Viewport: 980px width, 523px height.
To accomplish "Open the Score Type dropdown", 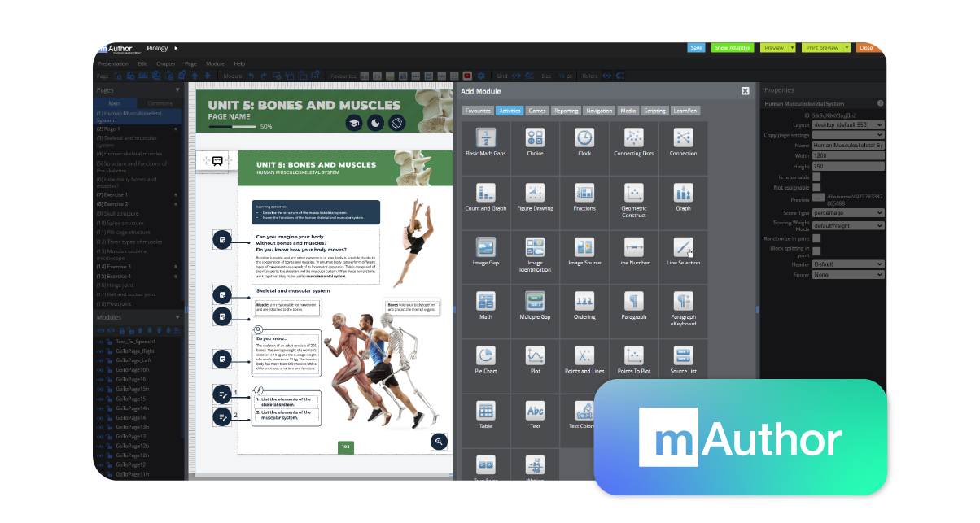I will pyautogui.click(x=848, y=213).
